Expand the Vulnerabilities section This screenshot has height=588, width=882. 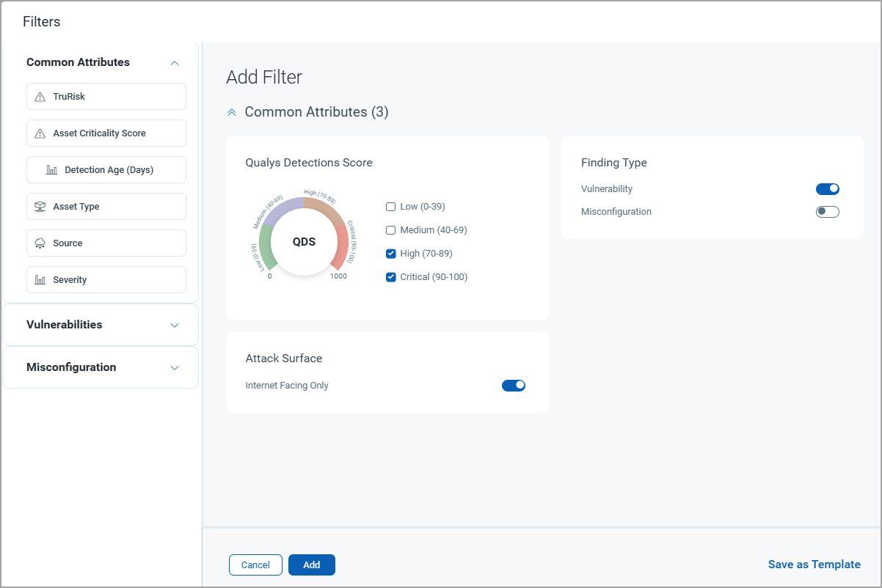175,326
